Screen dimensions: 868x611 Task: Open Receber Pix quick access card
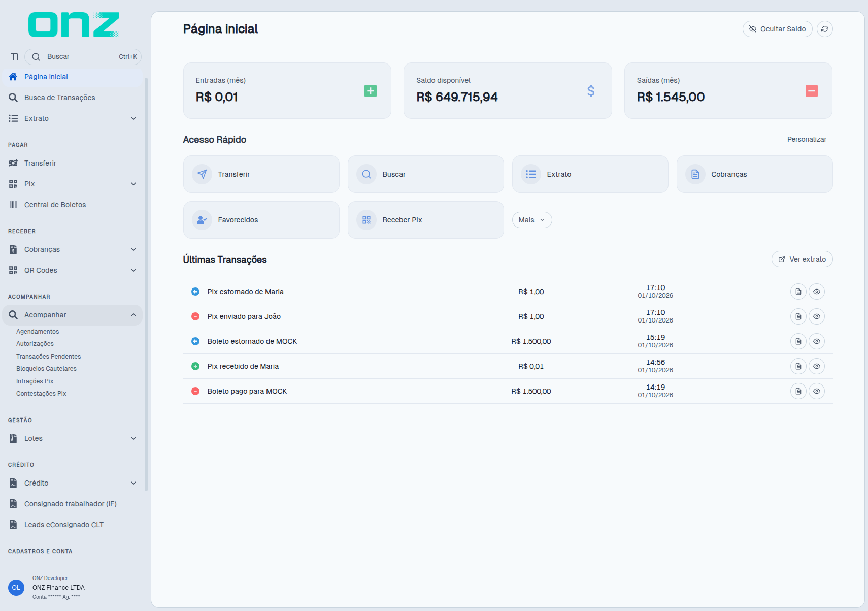(x=426, y=220)
